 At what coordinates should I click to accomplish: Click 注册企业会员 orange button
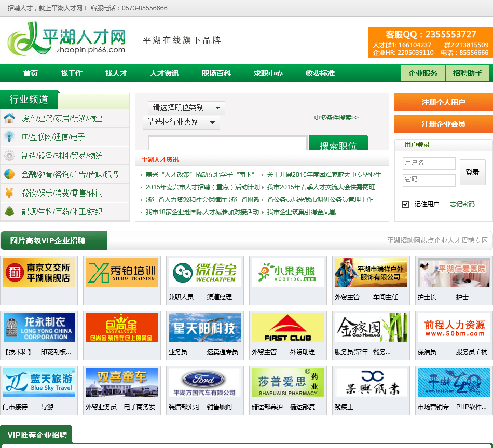point(444,124)
